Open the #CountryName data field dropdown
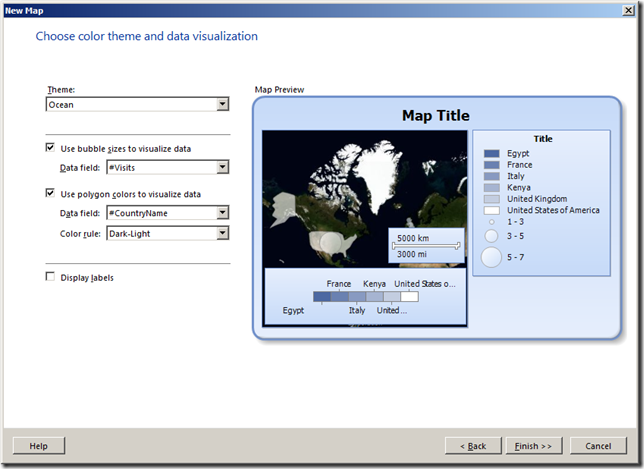 click(x=168, y=213)
